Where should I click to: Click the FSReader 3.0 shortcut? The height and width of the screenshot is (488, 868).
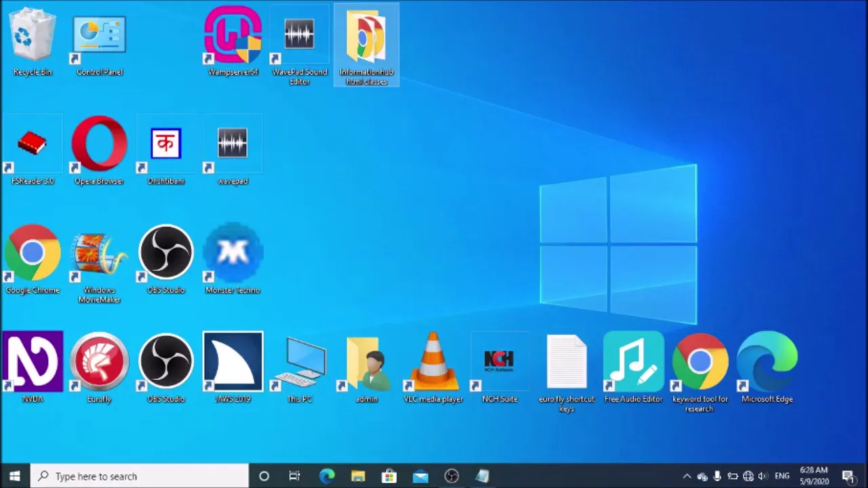point(33,150)
